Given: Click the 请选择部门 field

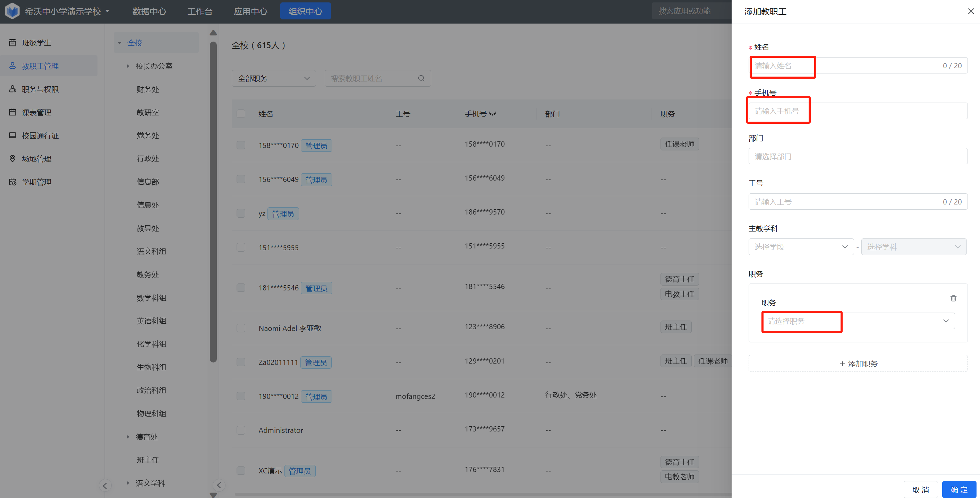Looking at the screenshot, I should (858, 156).
